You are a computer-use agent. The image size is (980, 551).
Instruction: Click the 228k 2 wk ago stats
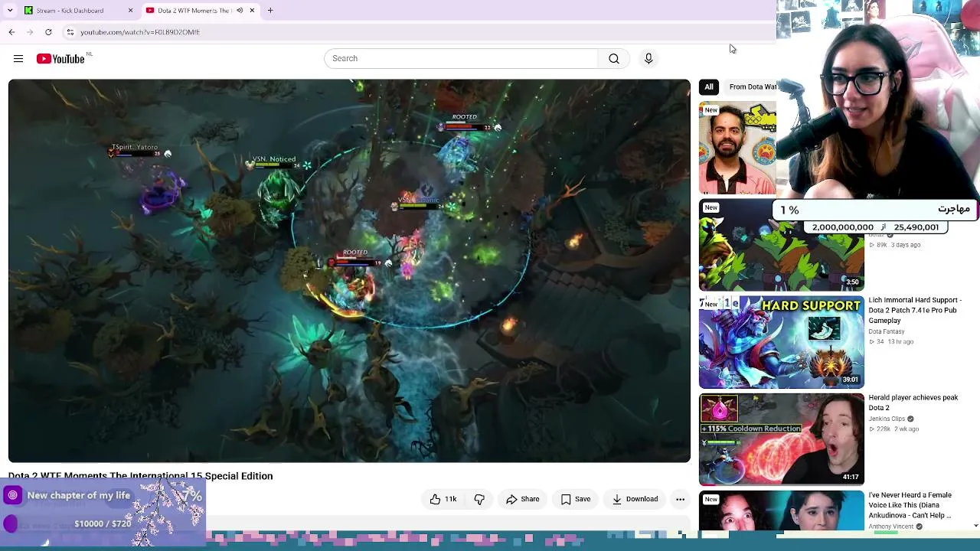click(x=893, y=429)
